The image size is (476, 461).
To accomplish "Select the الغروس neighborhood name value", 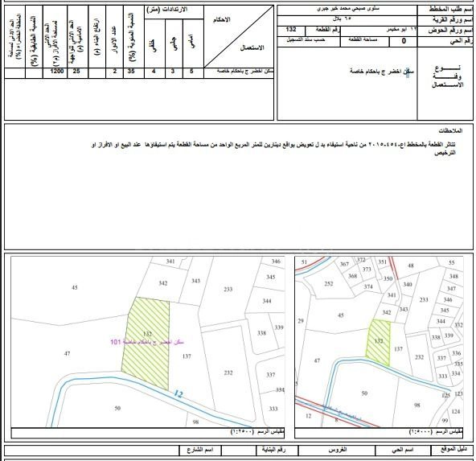I will tap(338, 450).
